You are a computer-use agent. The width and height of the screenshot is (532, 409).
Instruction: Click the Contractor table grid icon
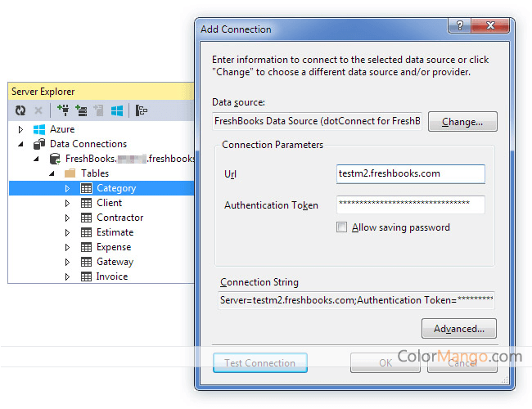tap(86, 218)
